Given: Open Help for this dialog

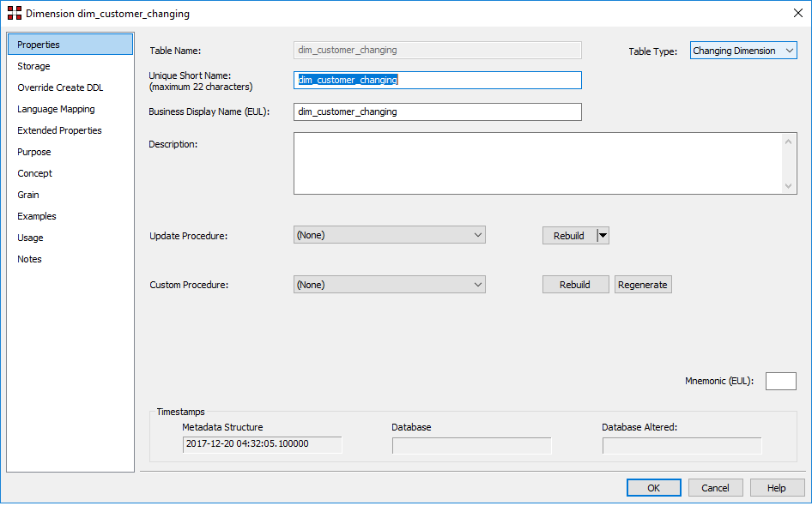Looking at the screenshot, I should click(x=777, y=488).
